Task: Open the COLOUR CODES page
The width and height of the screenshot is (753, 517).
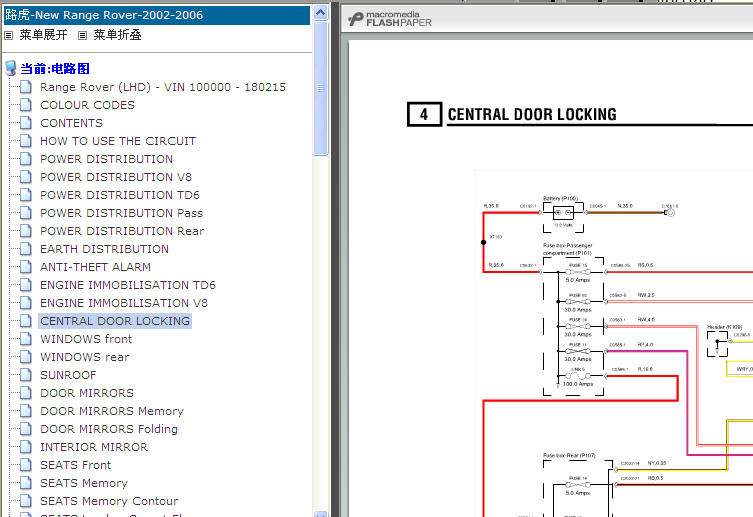Action: [x=87, y=105]
